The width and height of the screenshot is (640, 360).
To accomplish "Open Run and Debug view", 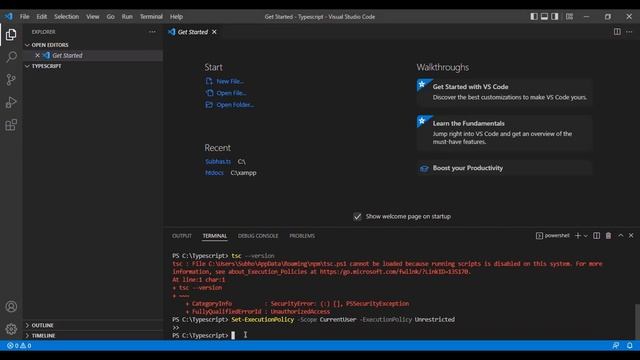I will [11, 102].
